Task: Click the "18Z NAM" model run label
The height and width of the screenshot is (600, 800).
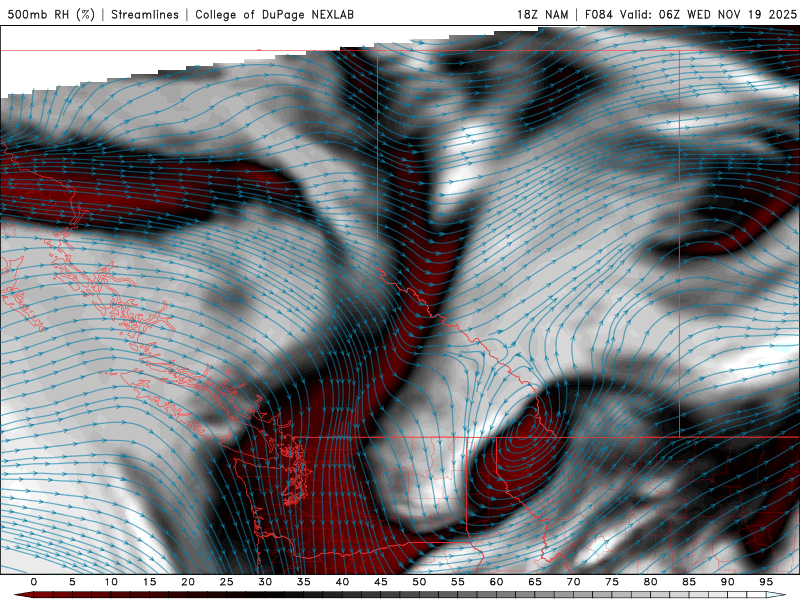Action: point(542,15)
